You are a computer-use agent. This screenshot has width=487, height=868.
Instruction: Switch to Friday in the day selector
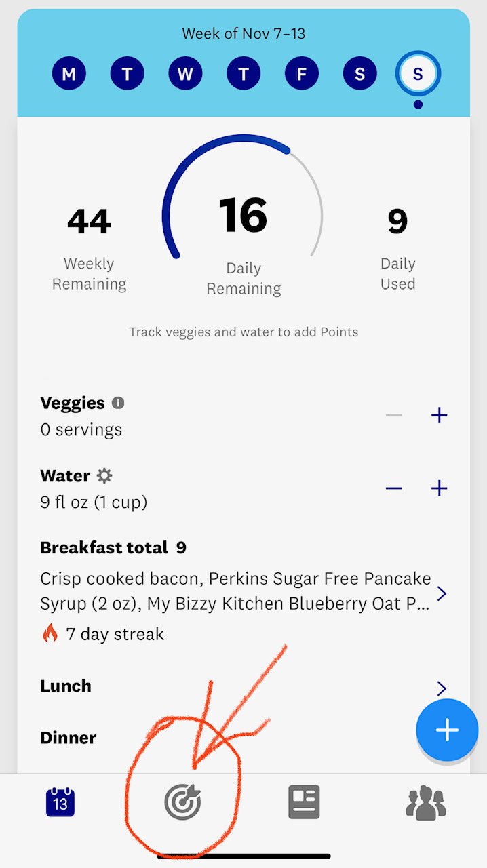tap(302, 73)
